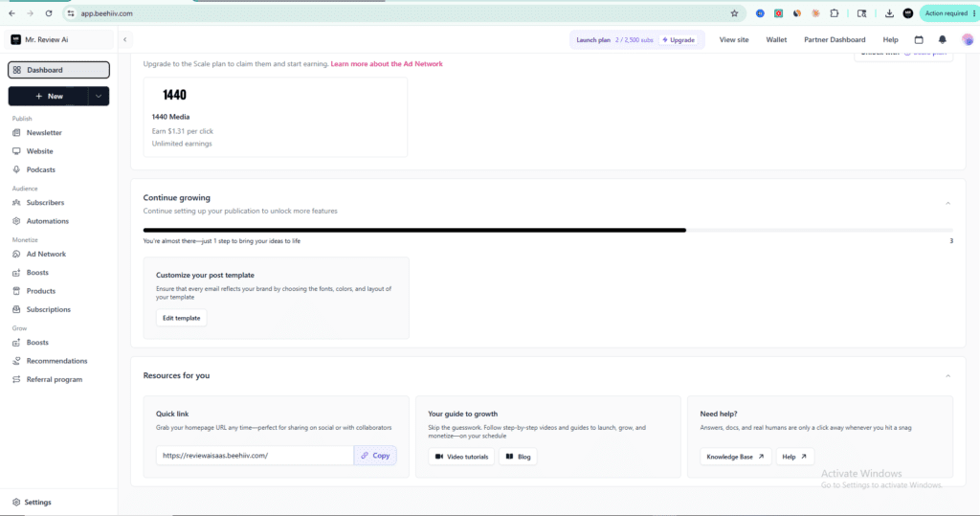Click the Action required browser button

pyautogui.click(x=947, y=13)
